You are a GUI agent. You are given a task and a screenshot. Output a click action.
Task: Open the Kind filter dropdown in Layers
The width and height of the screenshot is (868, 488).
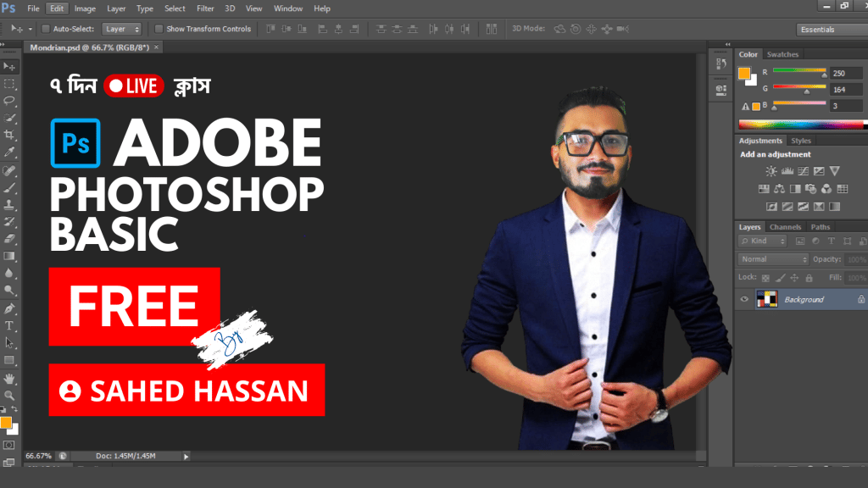click(762, 241)
